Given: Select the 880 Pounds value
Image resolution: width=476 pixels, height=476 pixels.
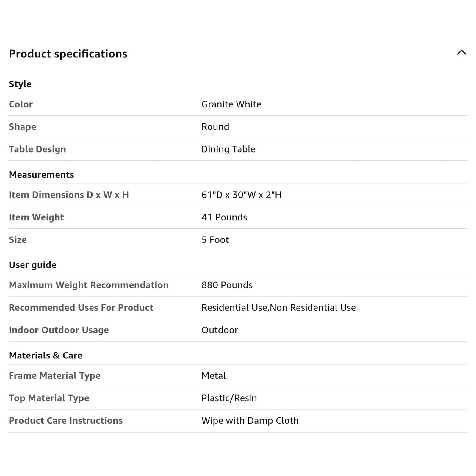Looking at the screenshot, I should (x=227, y=285).
